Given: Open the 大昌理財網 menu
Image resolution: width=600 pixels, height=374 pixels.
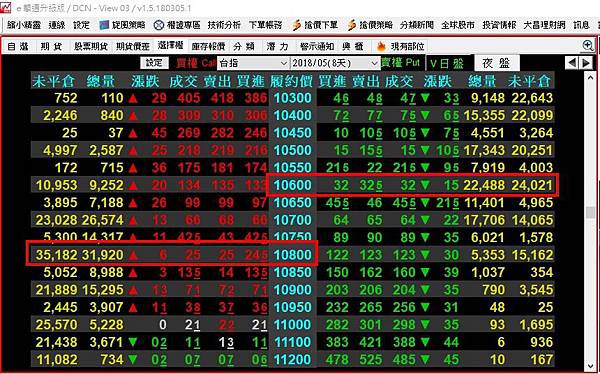Looking at the screenshot, I should click(545, 25).
